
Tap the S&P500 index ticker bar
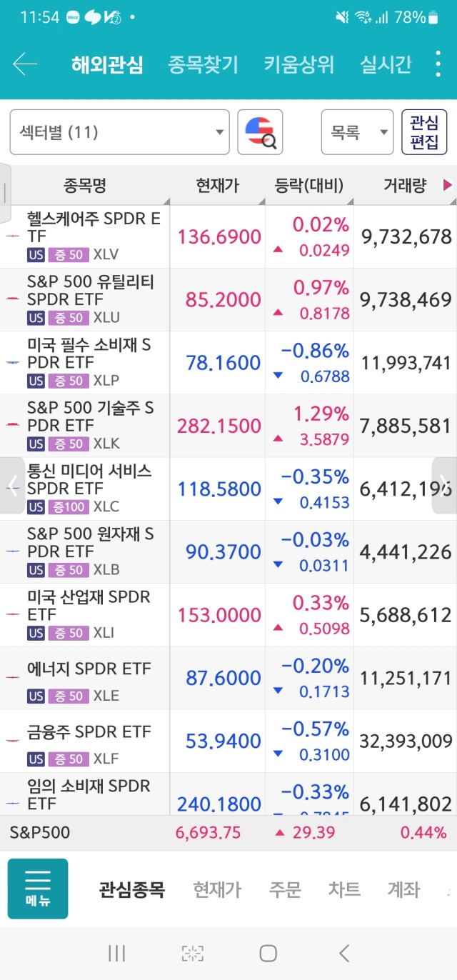228,833
